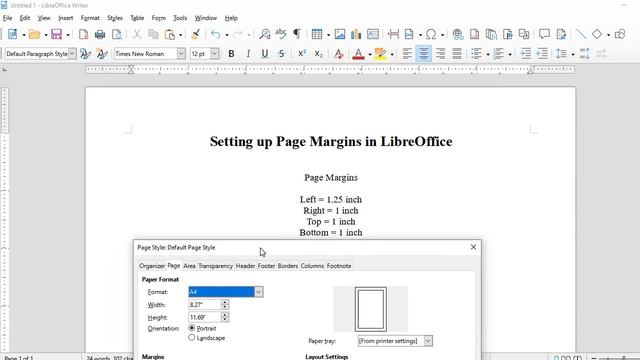Click the Insert Text Box icon
This screenshot has height=360, width=640.
(x=373, y=34)
